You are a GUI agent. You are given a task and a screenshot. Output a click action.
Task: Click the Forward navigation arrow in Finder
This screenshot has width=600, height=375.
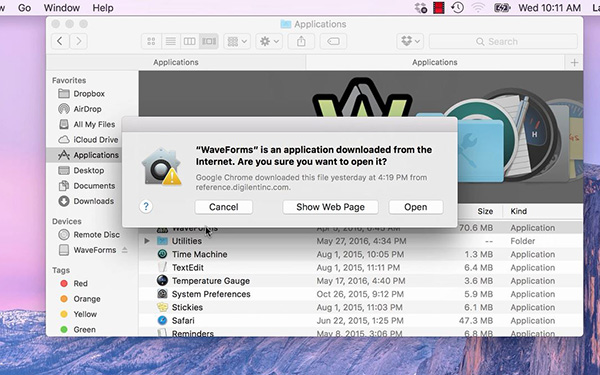pyautogui.click(x=78, y=41)
